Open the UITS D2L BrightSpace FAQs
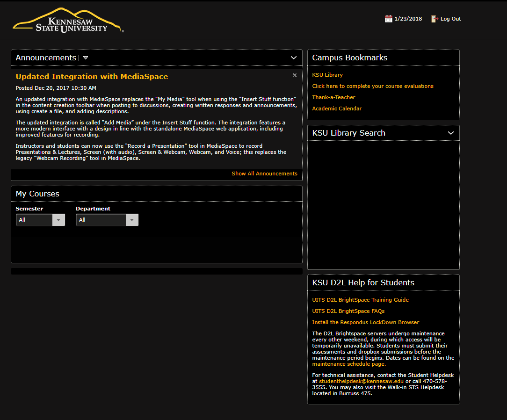The width and height of the screenshot is (507, 420). click(348, 311)
